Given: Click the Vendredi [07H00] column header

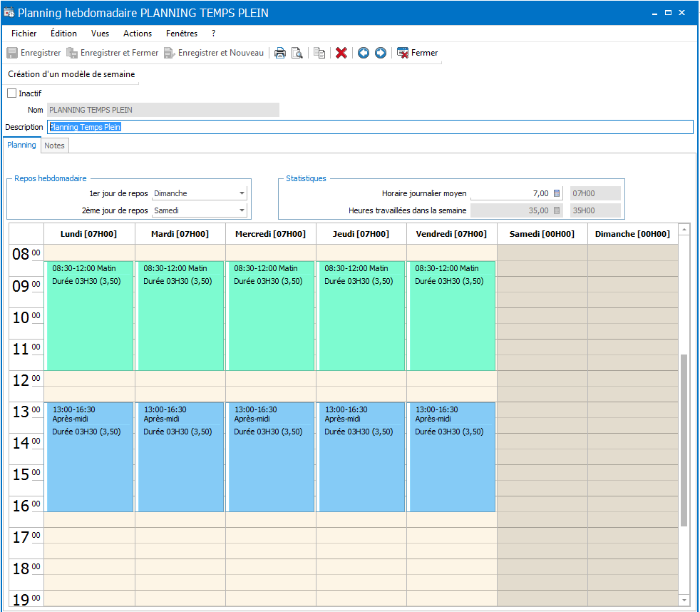Looking at the screenshot, I should click(451, 234).
